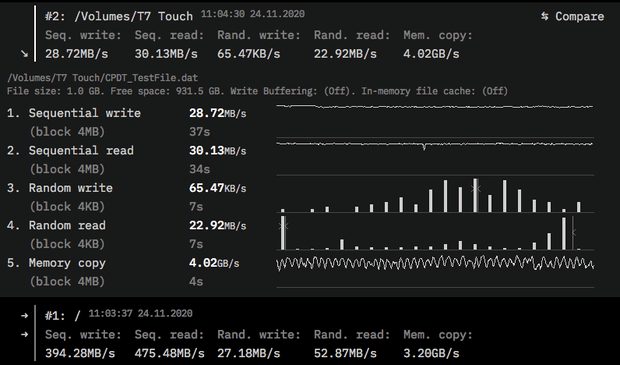This screenshot has height=365, width=620.
Task: Collapse test #2 with the diagonal arrow
Action: tap(25, 54)
